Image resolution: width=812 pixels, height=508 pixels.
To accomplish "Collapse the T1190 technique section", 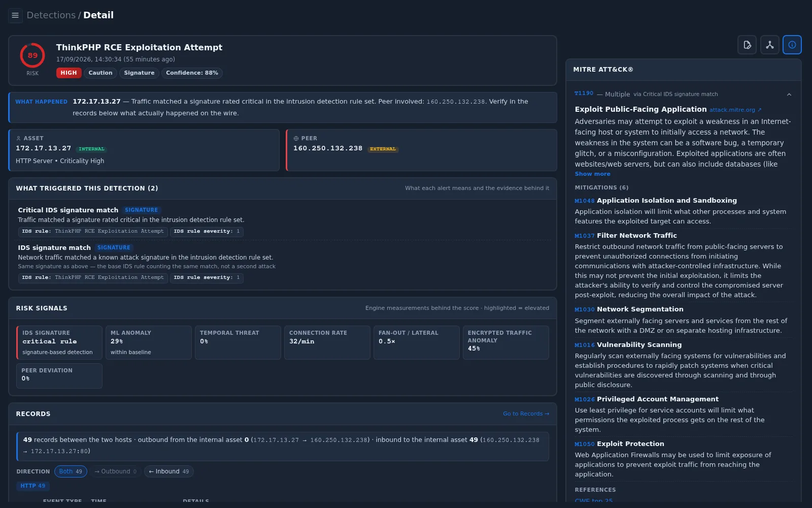I will tap(789, 94).
